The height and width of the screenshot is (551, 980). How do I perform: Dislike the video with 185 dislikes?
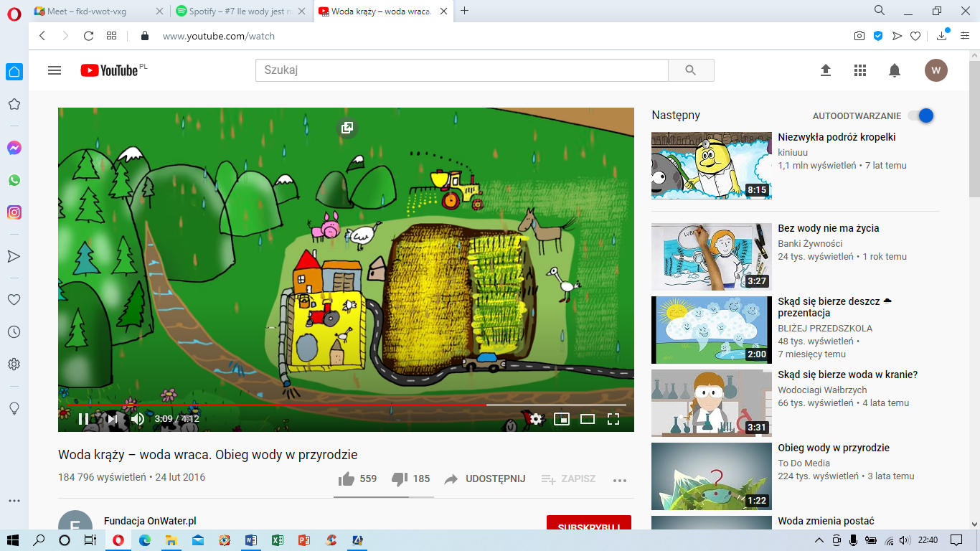pyautogui.click(x=410, y=479)
